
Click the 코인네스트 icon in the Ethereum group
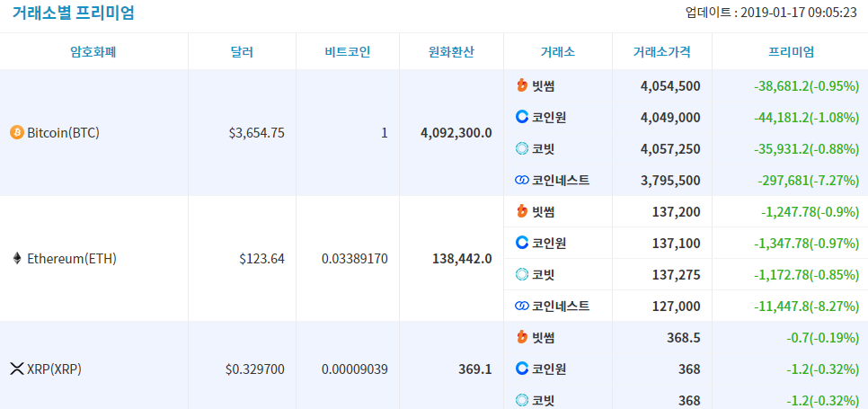click(x=521, y=306)
